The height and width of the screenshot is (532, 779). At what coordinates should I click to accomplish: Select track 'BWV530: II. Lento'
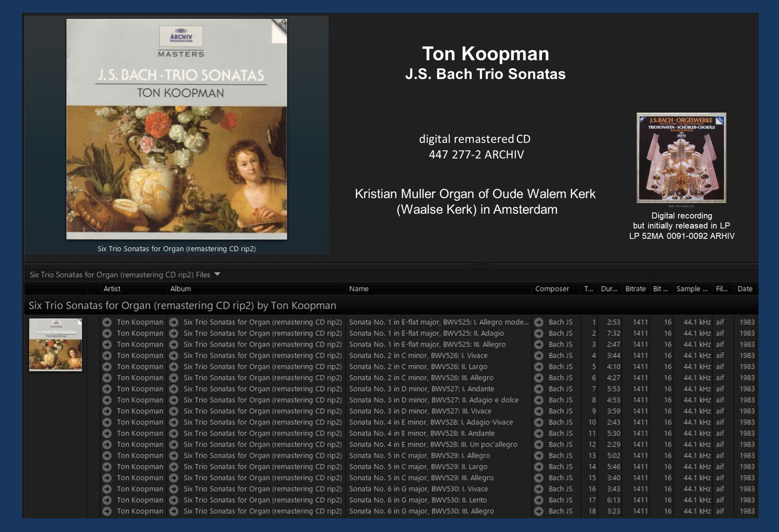[418, 500]
